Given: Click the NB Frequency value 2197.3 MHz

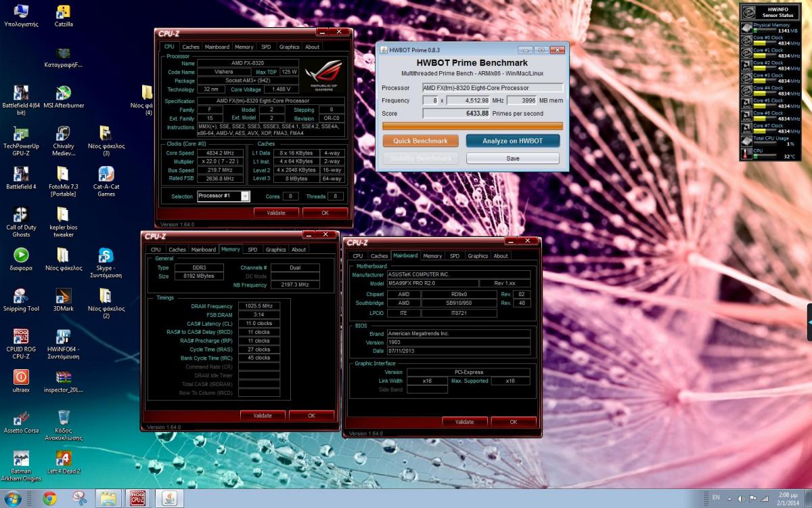Looking at the screenshot, I should click(x=295, y=284).
